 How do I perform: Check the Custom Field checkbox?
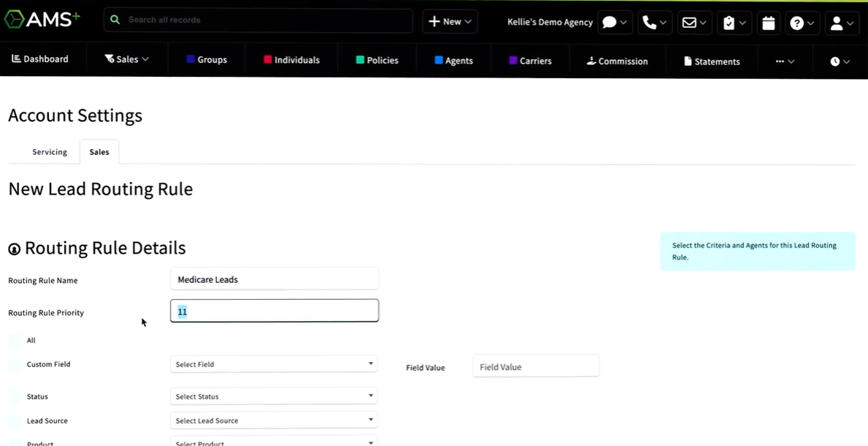15,365
